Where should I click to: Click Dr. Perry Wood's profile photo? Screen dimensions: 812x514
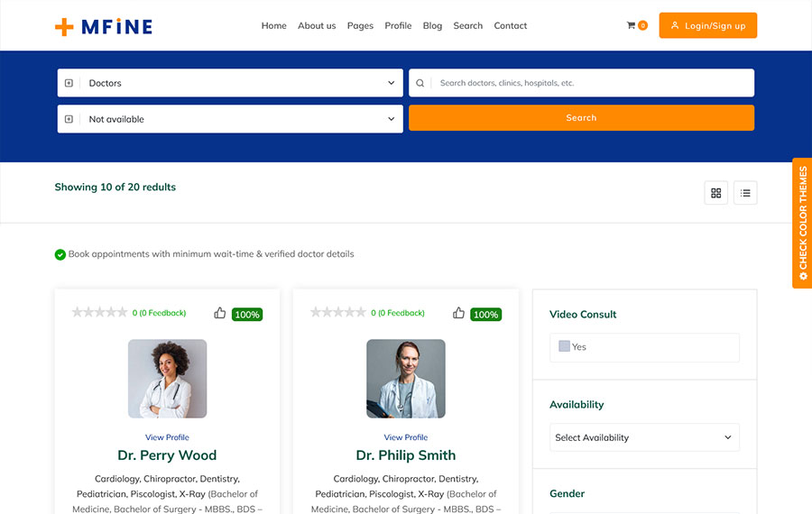click(167, 379)
